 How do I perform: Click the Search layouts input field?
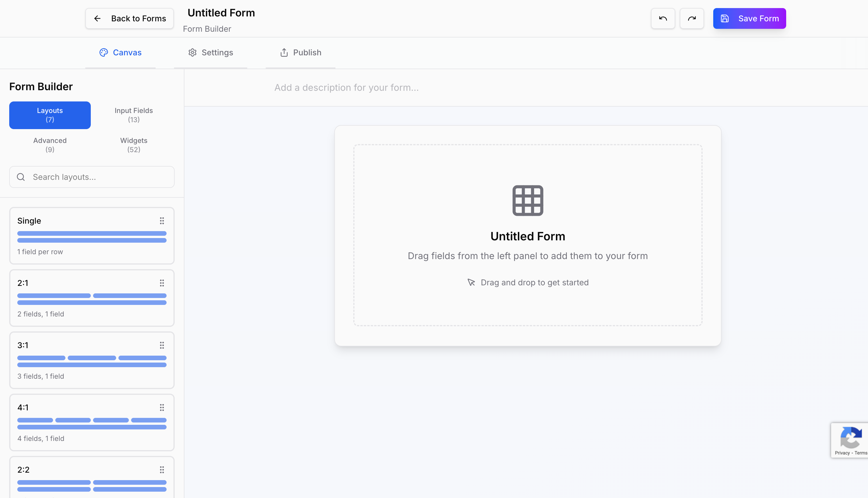click(92, 177)
